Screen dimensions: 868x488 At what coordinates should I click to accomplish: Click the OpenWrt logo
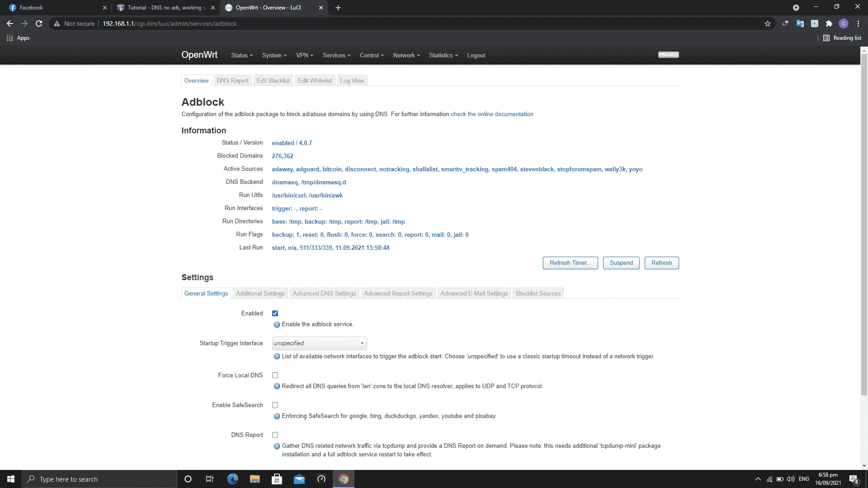click(199, 55)
